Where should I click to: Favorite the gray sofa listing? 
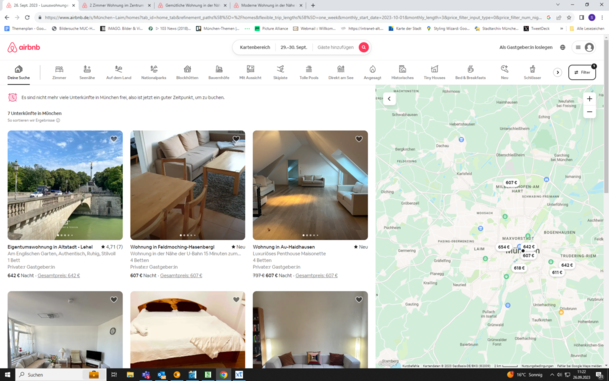point(359,299)
